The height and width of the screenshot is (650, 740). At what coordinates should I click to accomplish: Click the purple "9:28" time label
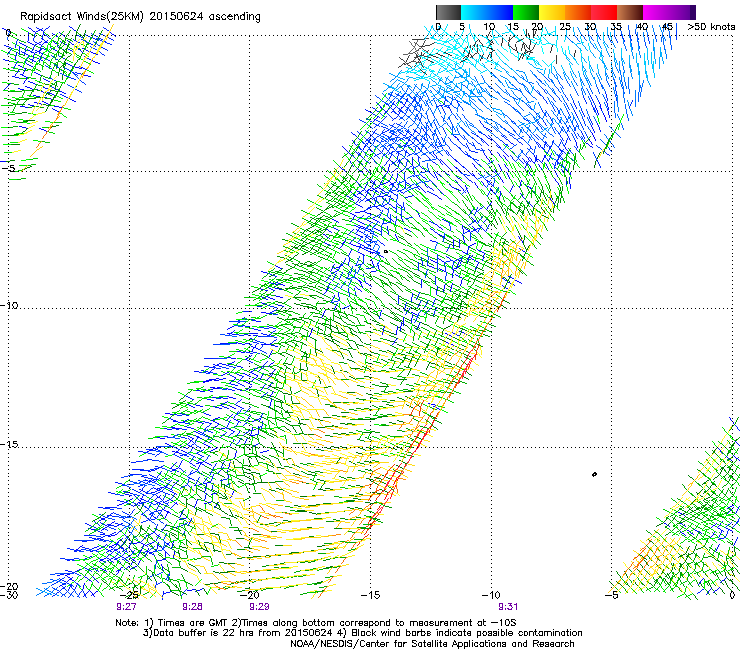pos(192,607)
